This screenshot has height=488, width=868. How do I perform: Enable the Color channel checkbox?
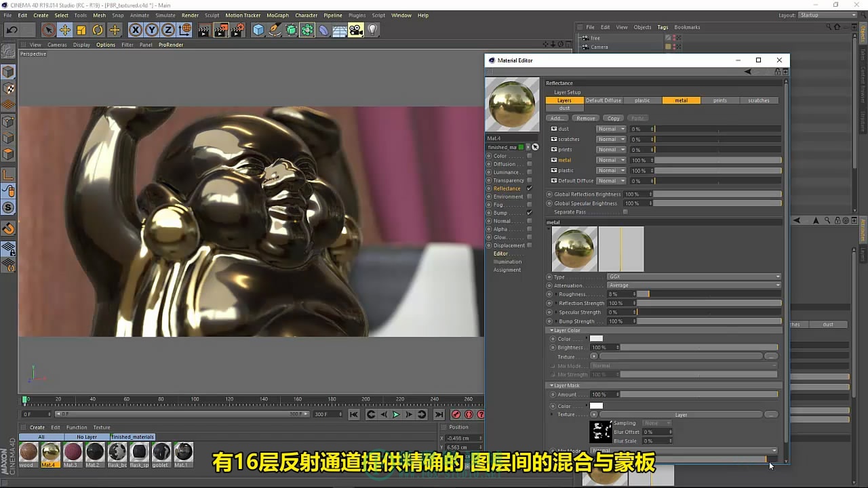tap(530, 156)
